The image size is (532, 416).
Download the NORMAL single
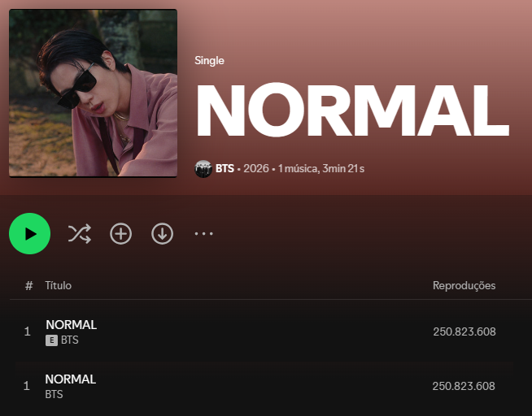tap(162, 233)
